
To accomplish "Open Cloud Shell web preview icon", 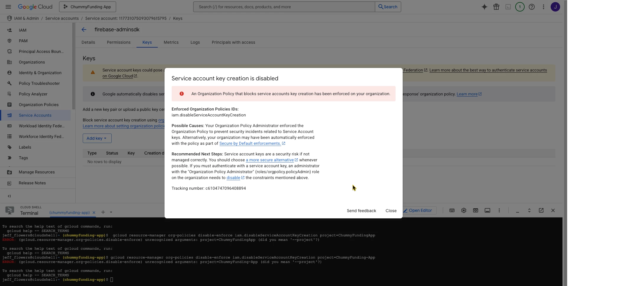I will [x=476, y=210].
